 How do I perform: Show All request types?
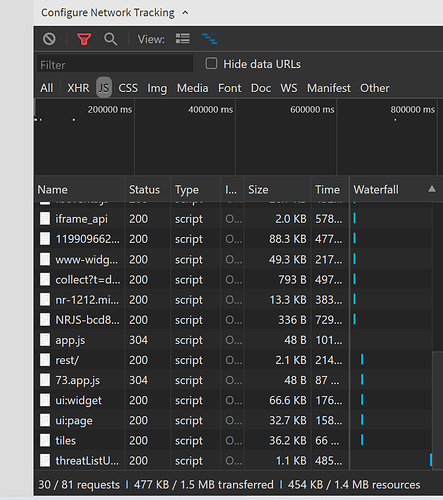click(47, 88)
